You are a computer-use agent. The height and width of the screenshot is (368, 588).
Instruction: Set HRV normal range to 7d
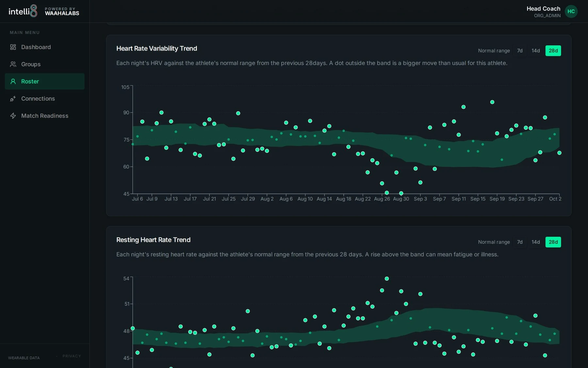tap(520, 51)
